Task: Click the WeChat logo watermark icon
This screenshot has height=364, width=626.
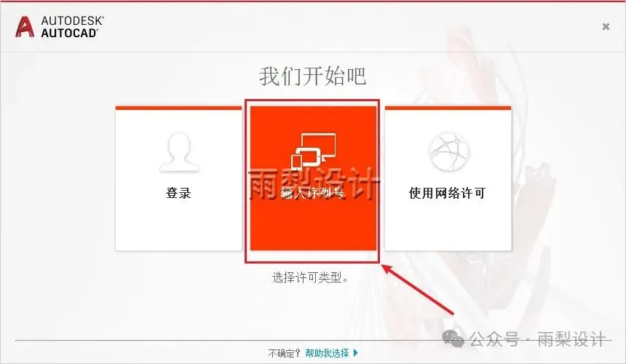Action: pyautogui.click(x=453, y=339)
